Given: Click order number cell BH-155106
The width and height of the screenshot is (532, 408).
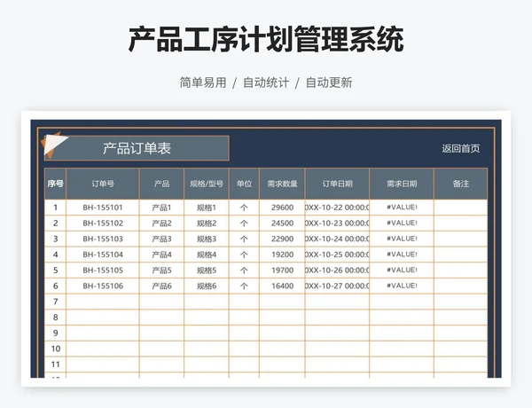Looking at the screenshot, I should pos(103,286).
